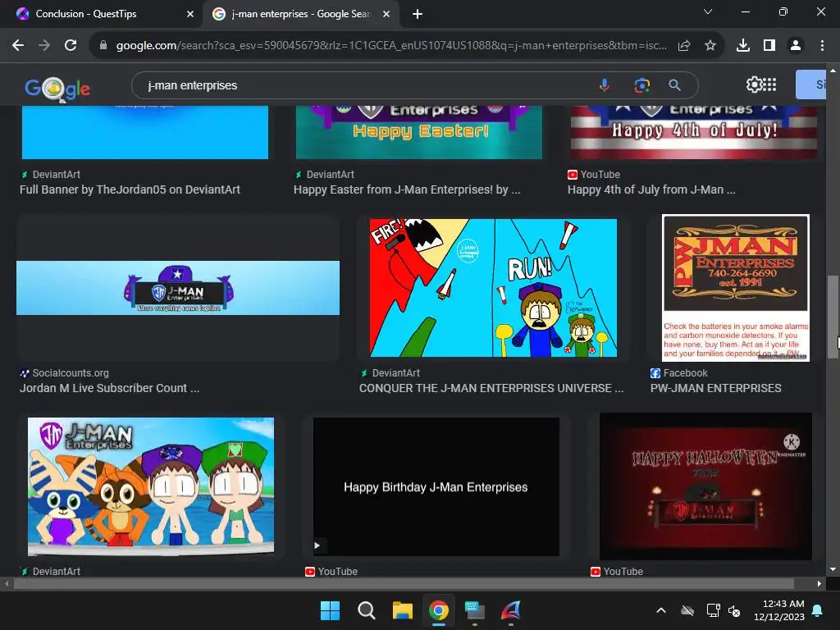Open Google apps grid

(x=769, y=84)
